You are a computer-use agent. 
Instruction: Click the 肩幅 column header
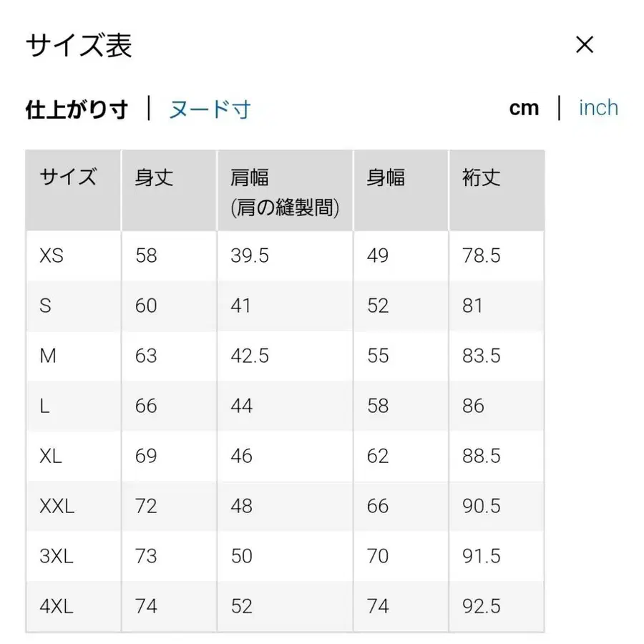tap(249, 177)
